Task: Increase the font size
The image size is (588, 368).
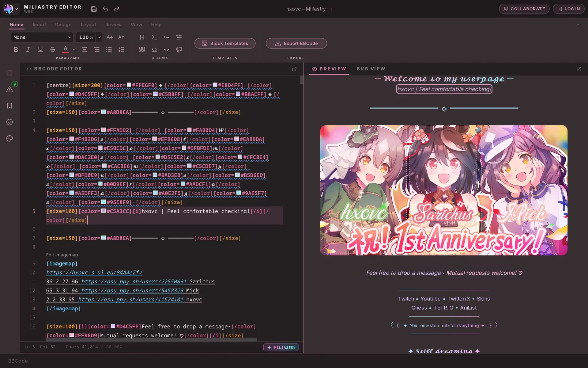Action: tap(121, 37)
